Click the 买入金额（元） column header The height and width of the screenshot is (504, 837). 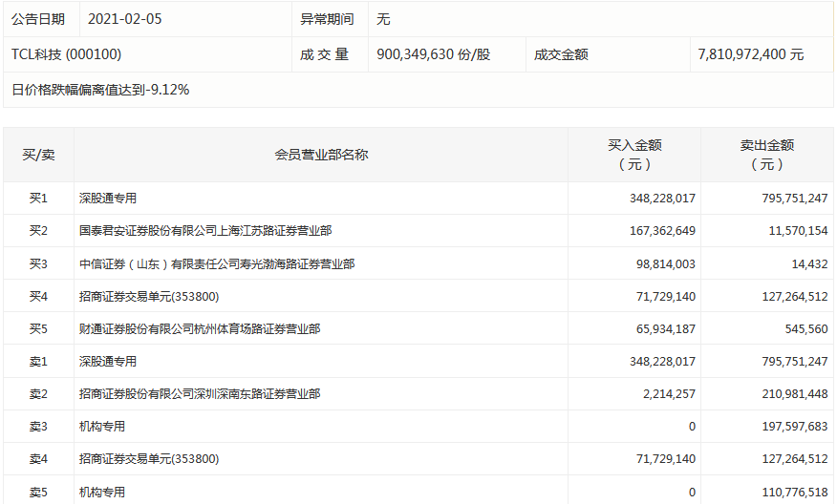pos(634,155)
